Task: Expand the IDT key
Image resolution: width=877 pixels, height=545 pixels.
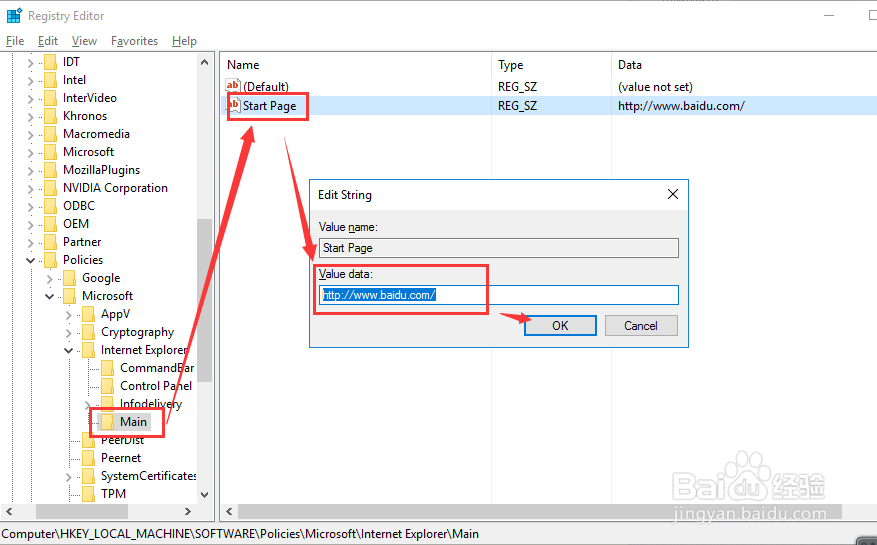Action: point(31,63)
